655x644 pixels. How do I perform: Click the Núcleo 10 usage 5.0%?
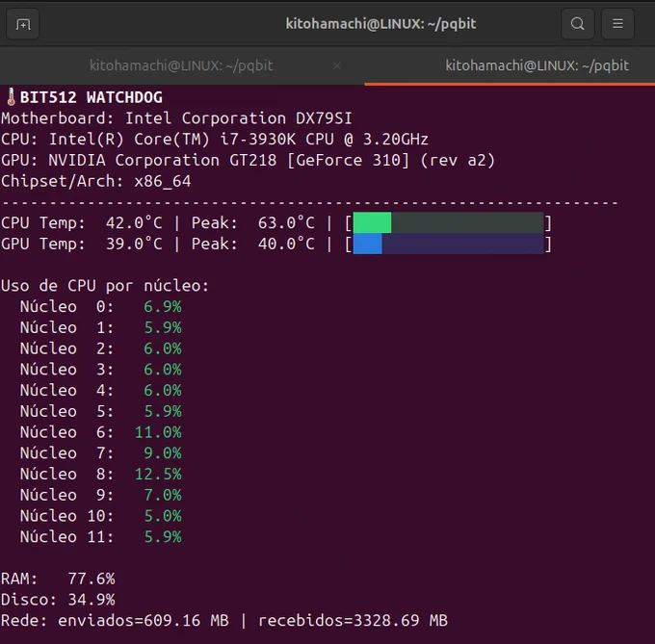click(x=163, y=516)
